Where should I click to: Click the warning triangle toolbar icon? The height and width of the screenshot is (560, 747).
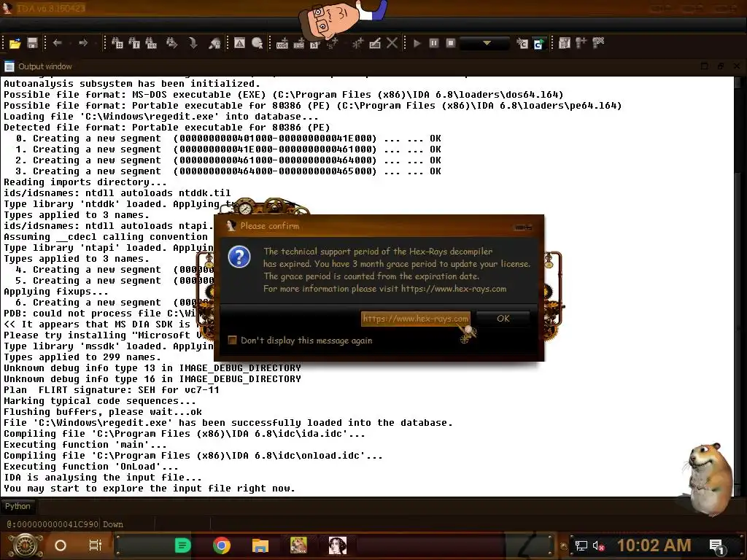click(239, 43)
